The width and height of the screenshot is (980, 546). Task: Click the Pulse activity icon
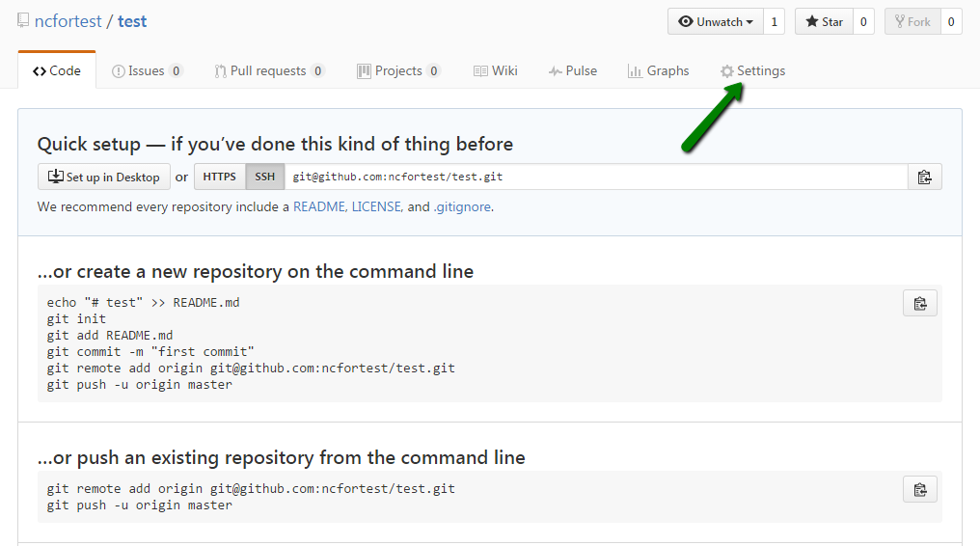(x=555, y=71)
